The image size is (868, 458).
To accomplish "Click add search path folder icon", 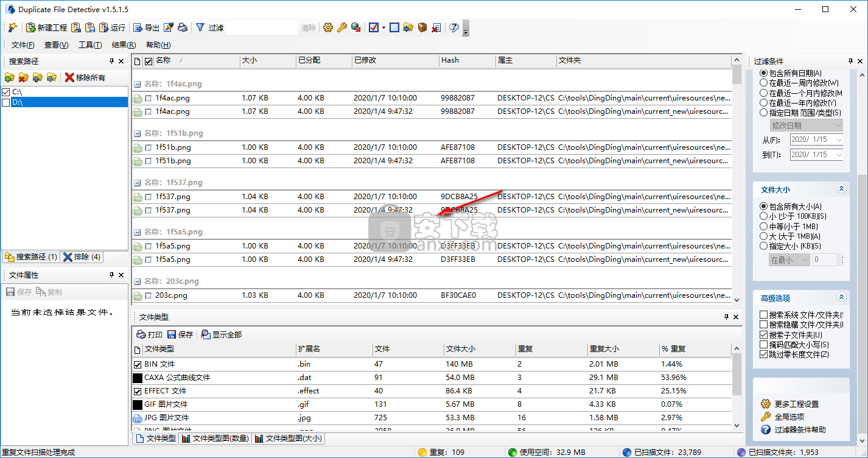I will click(x=9, y=77).
